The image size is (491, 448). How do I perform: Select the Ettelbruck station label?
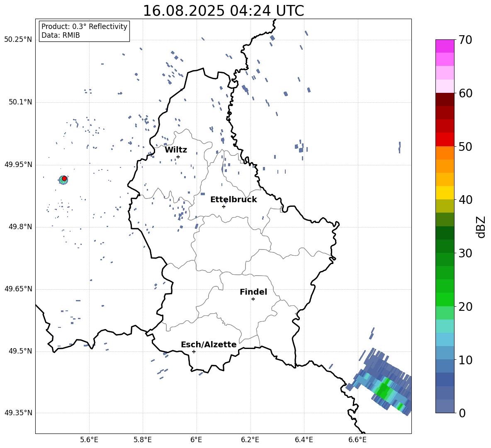(x=233, y=200)
